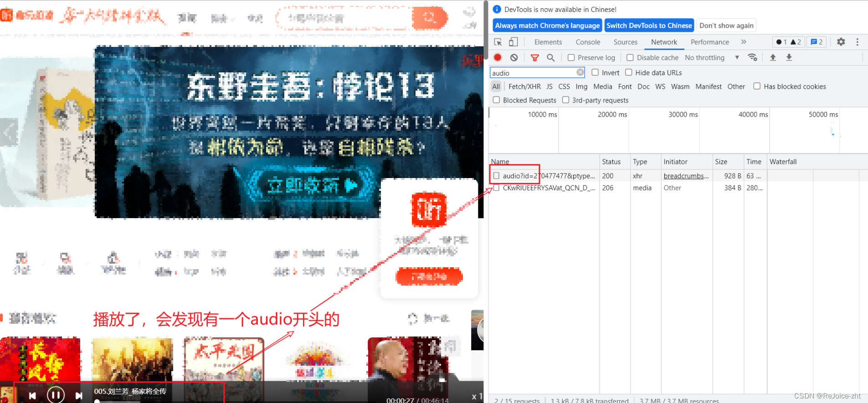Screen dimensions: 868x403
Task: Open network search magnifier
Action: click(x=551, y=58)
